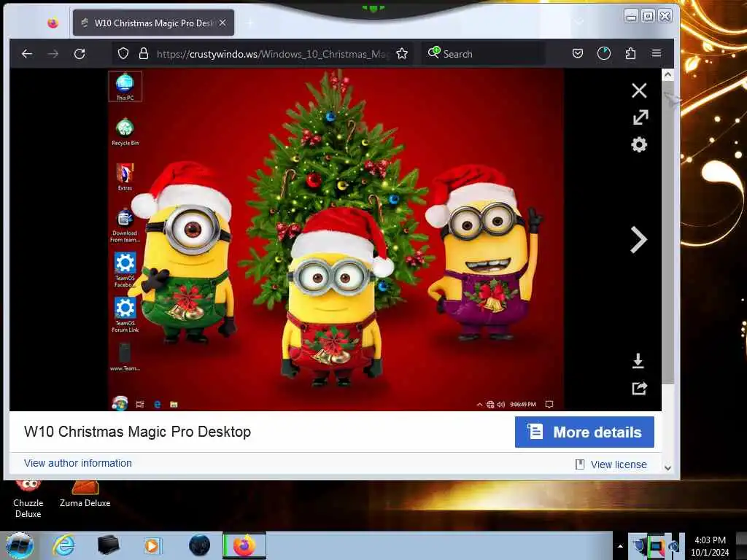
Task: Select the W10 Christmas Magic Pro Desktop tab
Action: point(153,23)
